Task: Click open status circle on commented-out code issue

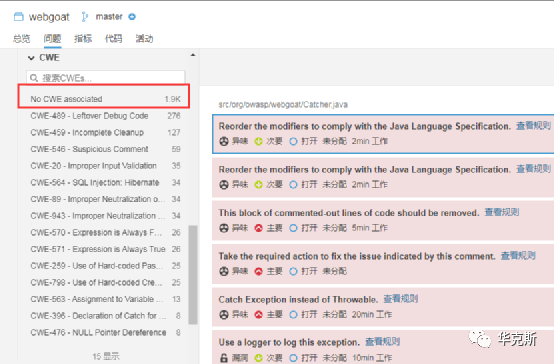Action: coord(293,228)
